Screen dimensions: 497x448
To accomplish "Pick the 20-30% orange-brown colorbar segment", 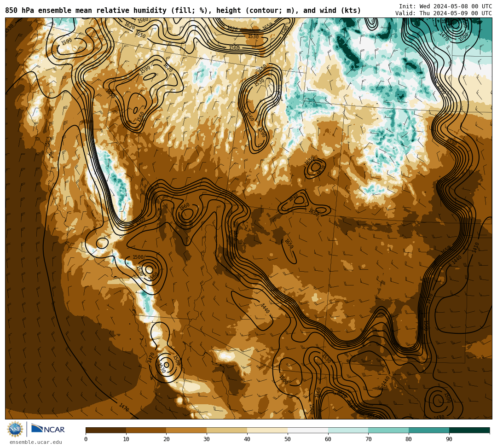I will click(x=187, y=430).
